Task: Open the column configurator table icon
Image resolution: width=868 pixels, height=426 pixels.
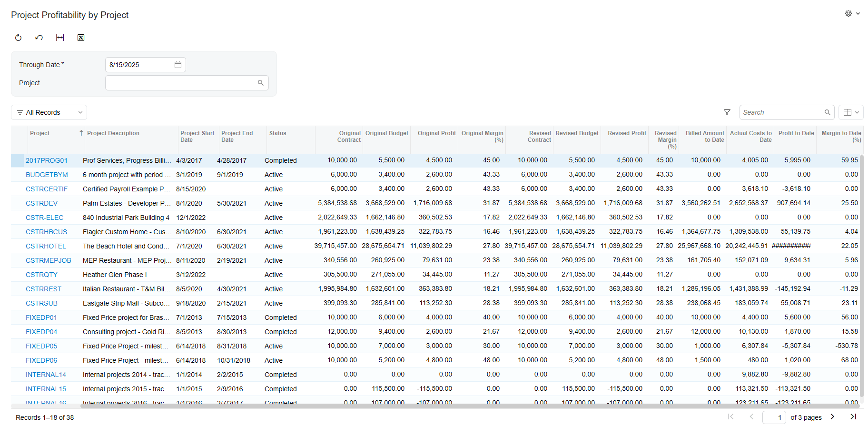Action: tap(848, 112)
